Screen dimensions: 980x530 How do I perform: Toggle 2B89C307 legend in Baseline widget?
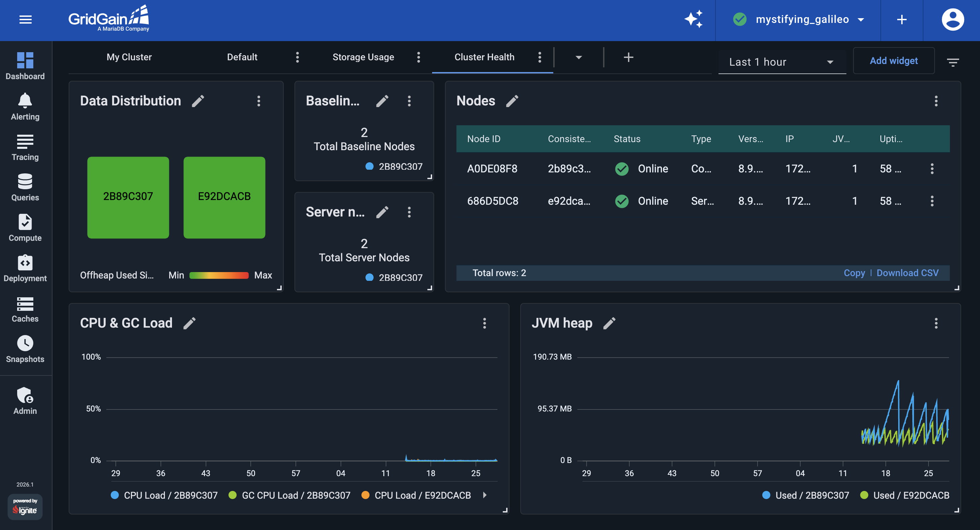(394, 166)
